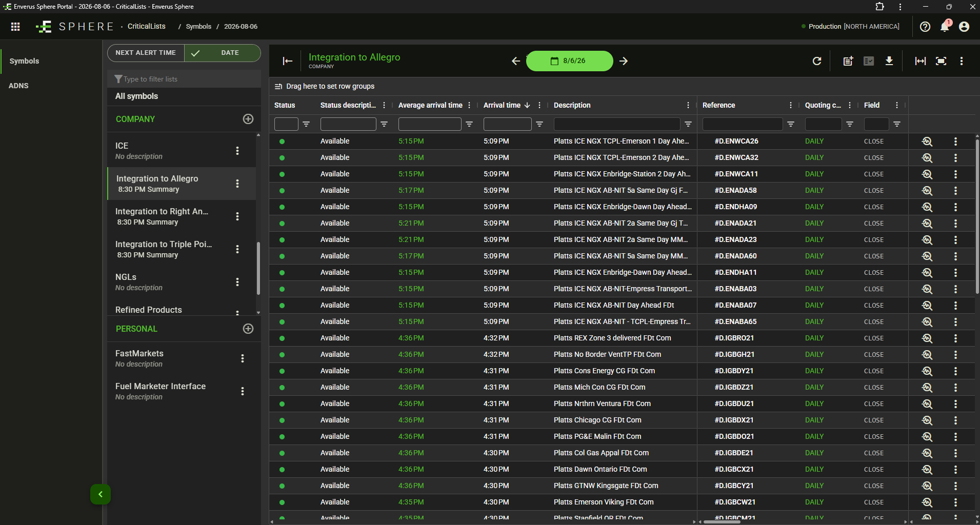Open browser extensions puzzle icon
The height and width of the screenshot is (525, 980).
pos(880,7)
